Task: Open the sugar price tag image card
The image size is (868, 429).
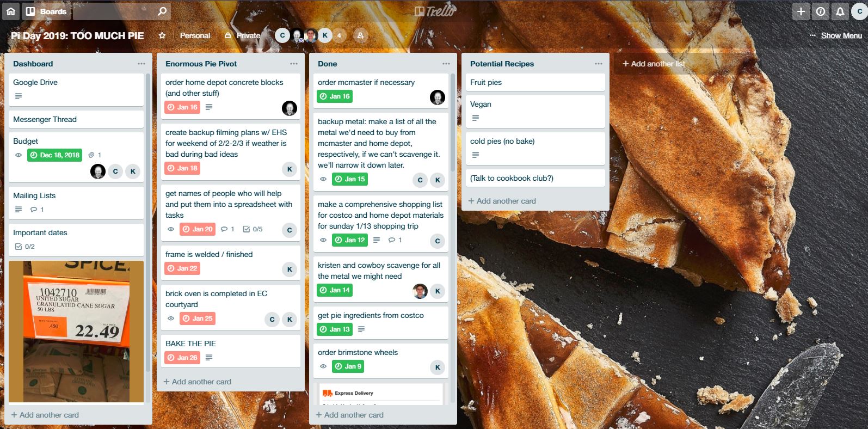Action: [x=76, y=332]
